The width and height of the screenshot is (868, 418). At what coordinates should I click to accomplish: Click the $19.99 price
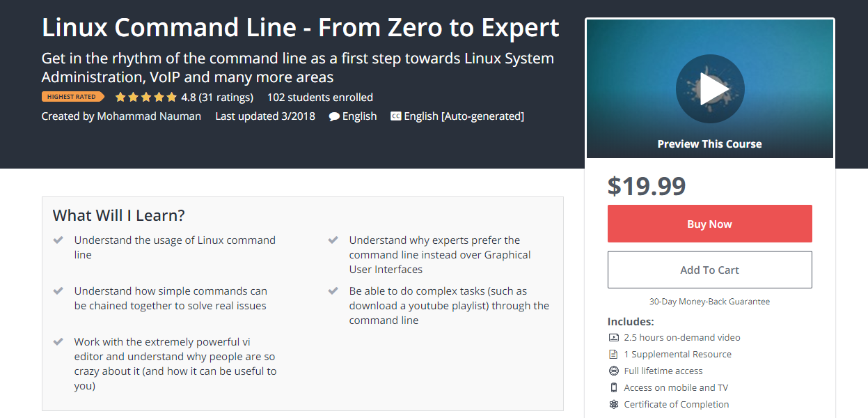click(x=647, y=185)
